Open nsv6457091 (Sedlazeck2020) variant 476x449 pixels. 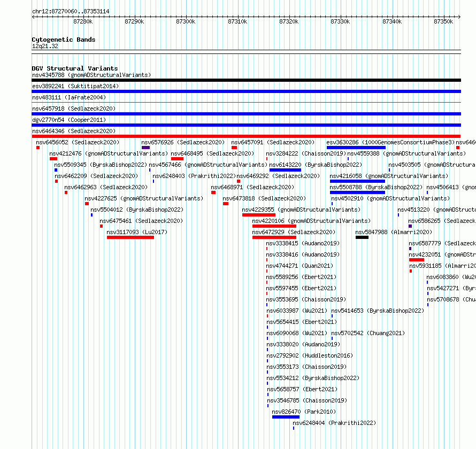273,142
